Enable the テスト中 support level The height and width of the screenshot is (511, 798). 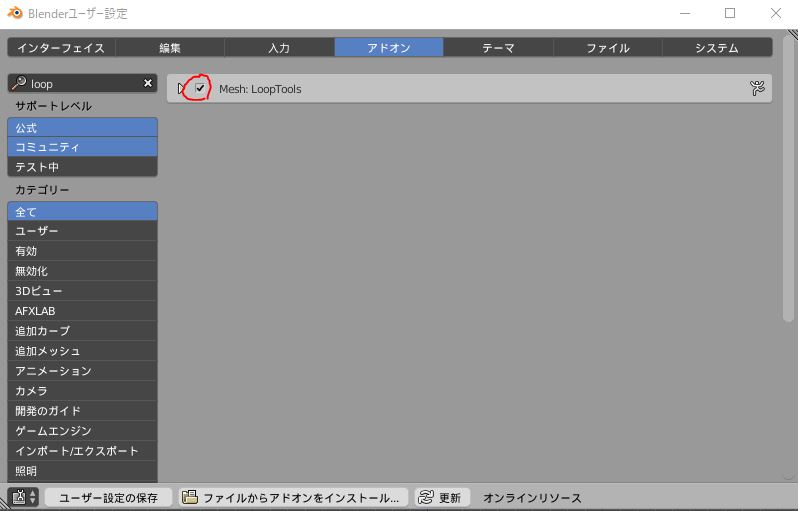(82, 167)
